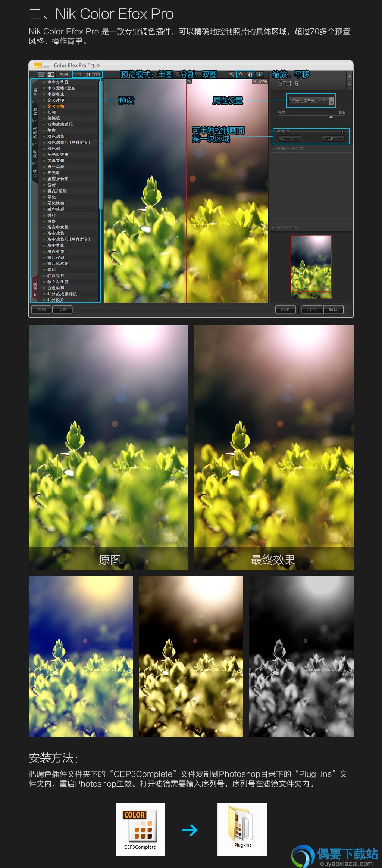The image size is (382, 868).
Task: Click the 原图 original image thumbnail
Action: point(109,448)
